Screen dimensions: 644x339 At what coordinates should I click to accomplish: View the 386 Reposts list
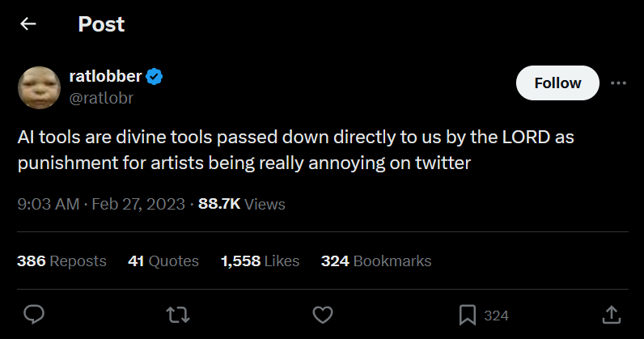click(x=61, y=261)
